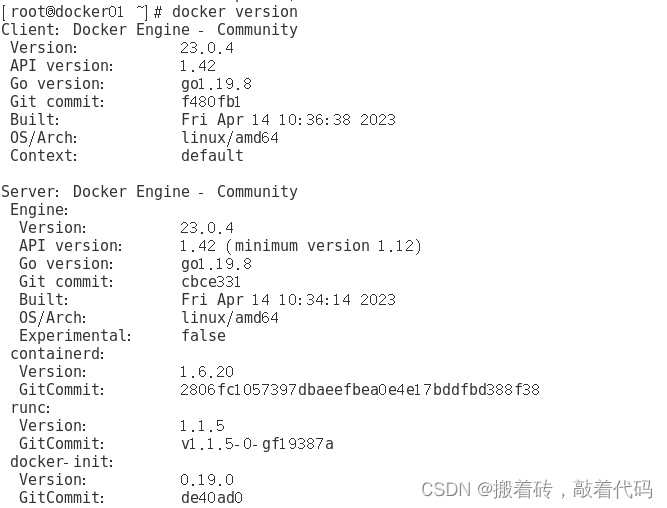Click the long containerd GitCommit hash
This screenshot has width=667, height=508.
click(360, 390)
